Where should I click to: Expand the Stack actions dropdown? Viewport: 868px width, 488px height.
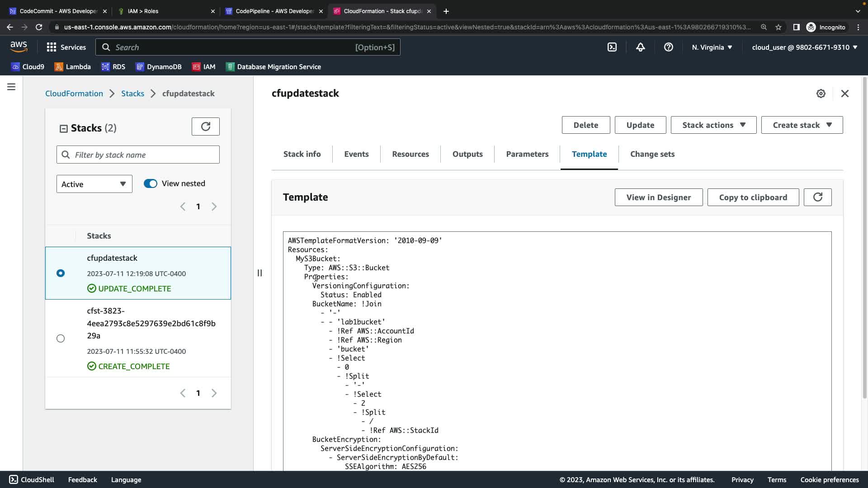[713, 125]
